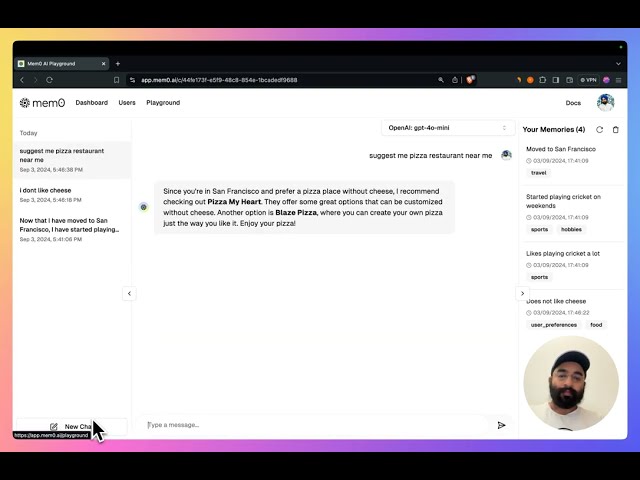Click 'sports' tag under Started playing cricket
The width and height of the screenshot is (640, 480).
(539, 229)
